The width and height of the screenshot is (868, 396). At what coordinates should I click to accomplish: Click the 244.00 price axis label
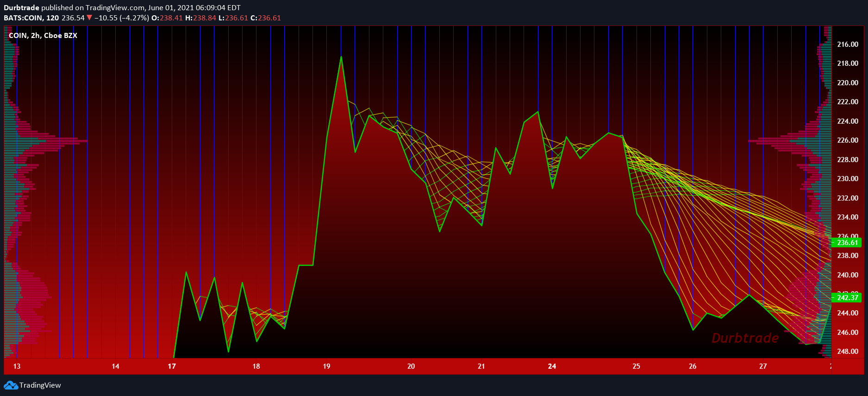tap(848, 313)
